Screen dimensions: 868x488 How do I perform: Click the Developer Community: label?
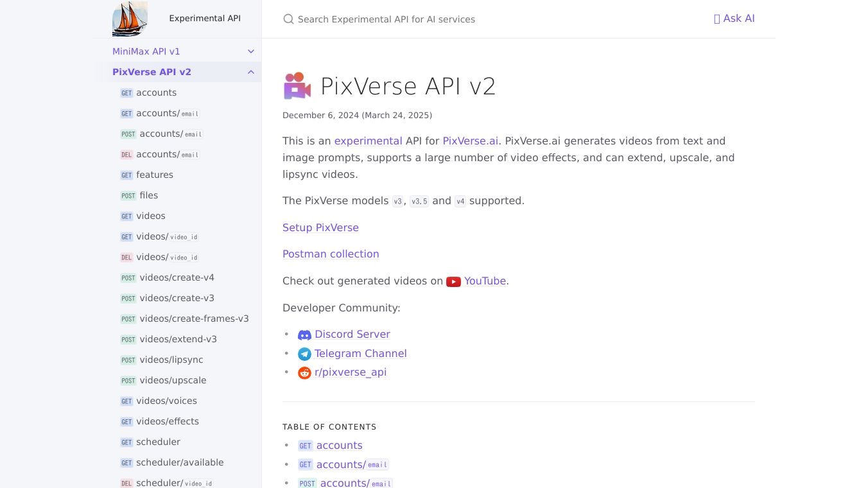[342, 308]
